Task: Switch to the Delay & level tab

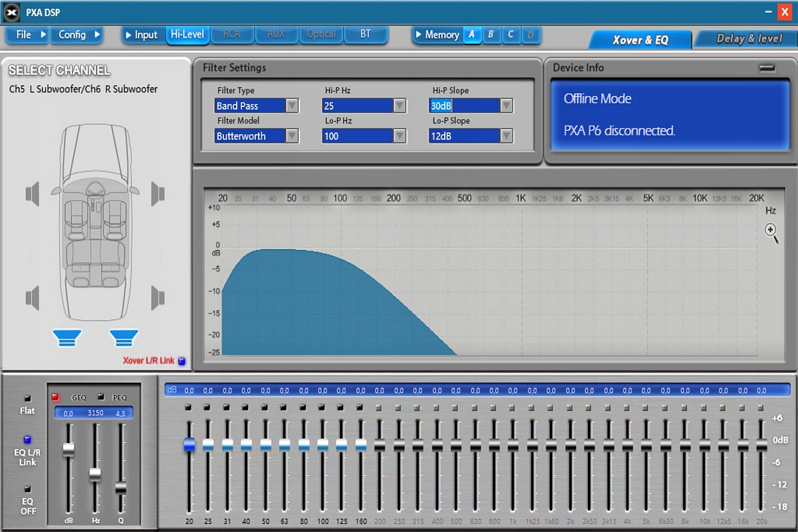Action: (749, 39)
